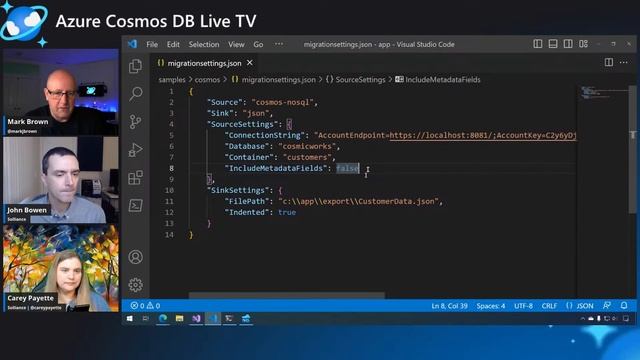Click Mark Brown's video tile

coord(61,92)
